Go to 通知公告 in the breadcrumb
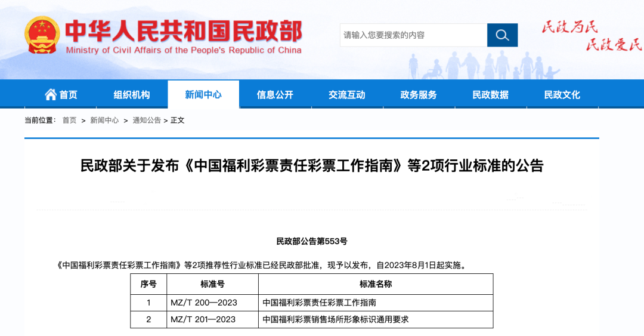 pyautogui.click(x=147, y=120)
